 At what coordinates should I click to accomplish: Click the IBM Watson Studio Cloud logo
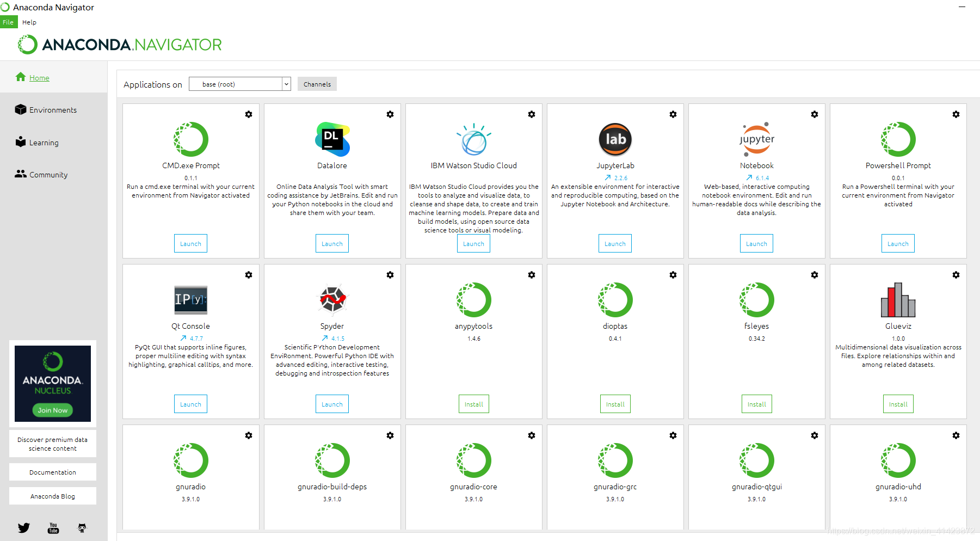[474, 139]
